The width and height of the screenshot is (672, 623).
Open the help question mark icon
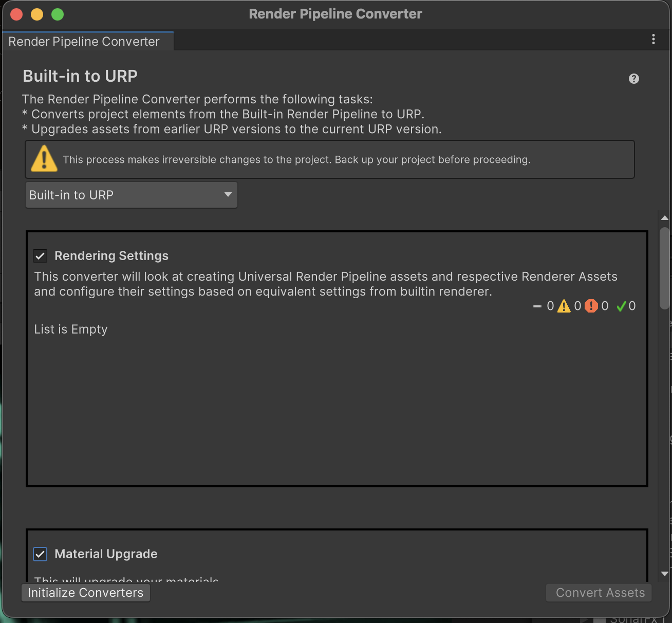(x=634, y=79)
